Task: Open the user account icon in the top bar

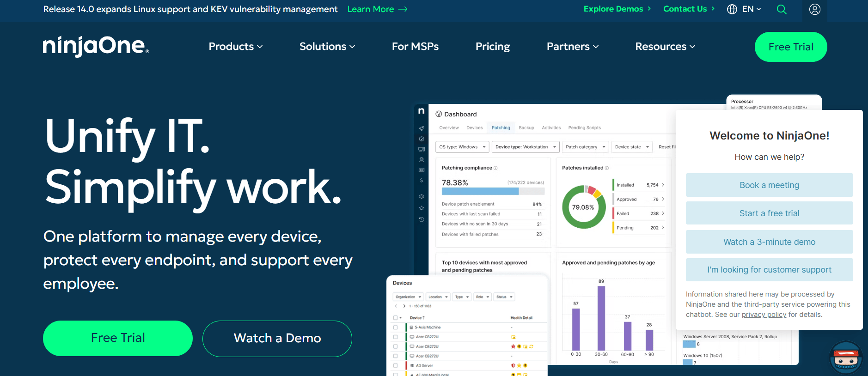Action: (815, 9)
